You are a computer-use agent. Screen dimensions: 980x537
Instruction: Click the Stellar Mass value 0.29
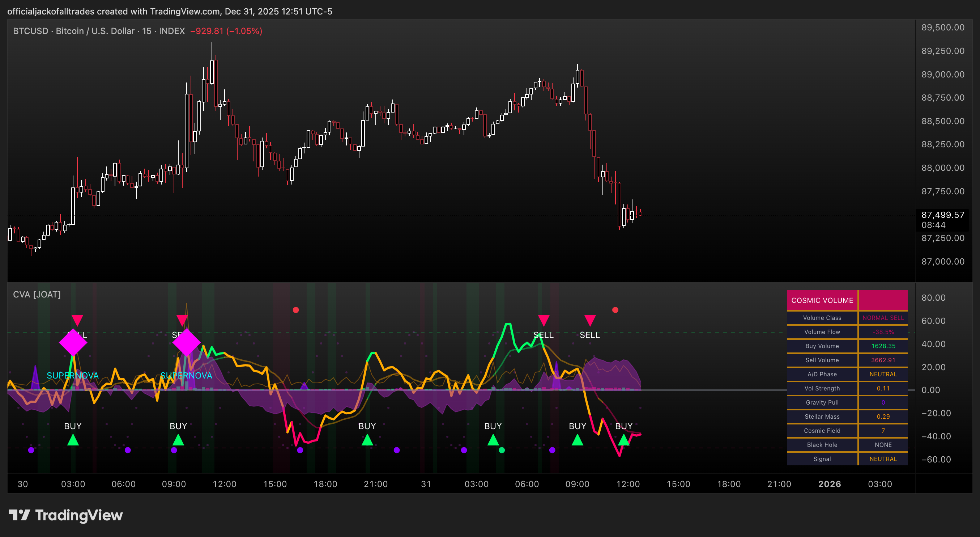(883, 417)
